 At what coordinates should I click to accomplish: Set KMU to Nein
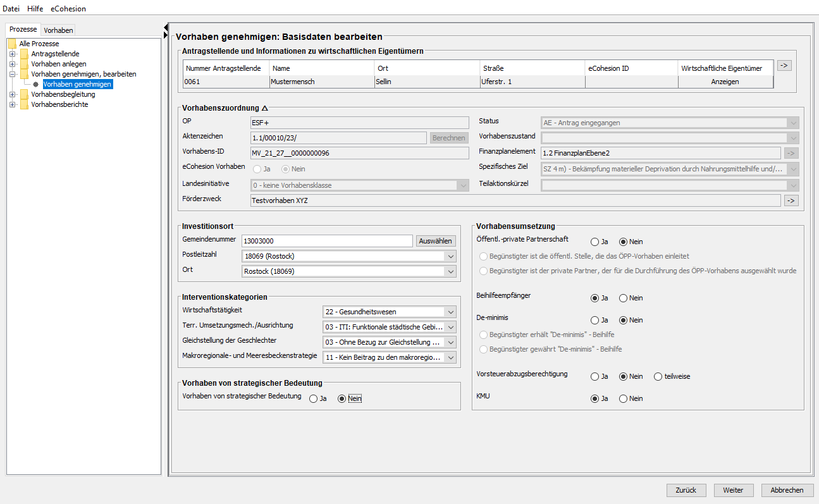coord(623,398)
